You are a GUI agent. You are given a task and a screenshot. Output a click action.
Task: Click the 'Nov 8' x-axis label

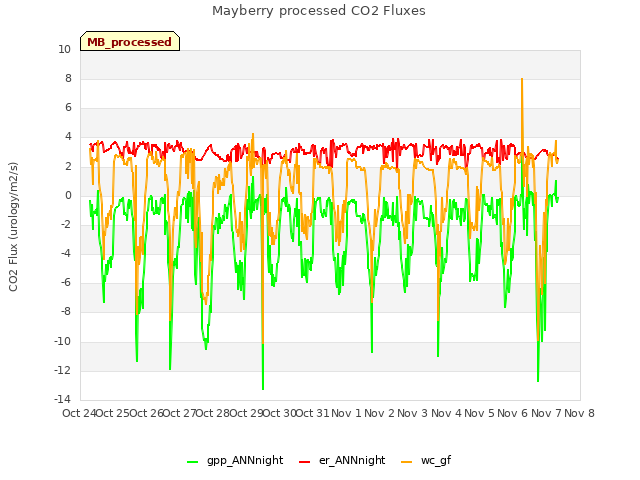(x=580, y=413)
